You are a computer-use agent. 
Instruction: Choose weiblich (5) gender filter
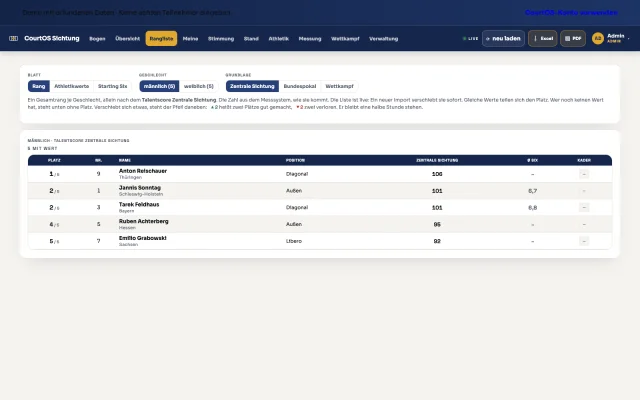click(x=199, y=86)
